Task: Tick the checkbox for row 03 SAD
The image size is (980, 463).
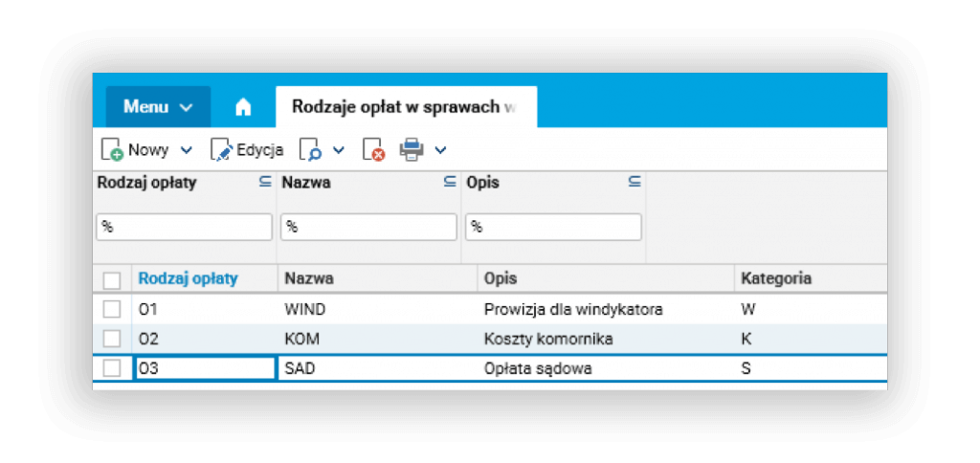Action: point(112,368)
